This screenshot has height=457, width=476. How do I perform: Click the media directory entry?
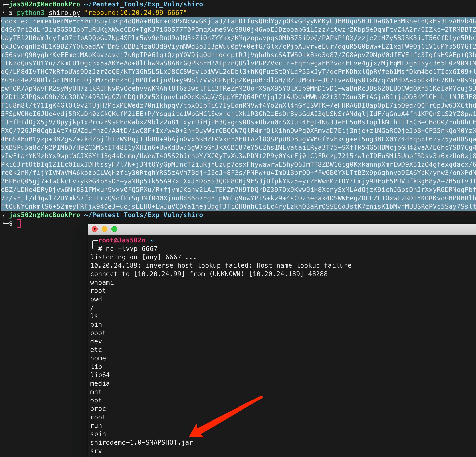pyautogui.click(x=100, y=383)
